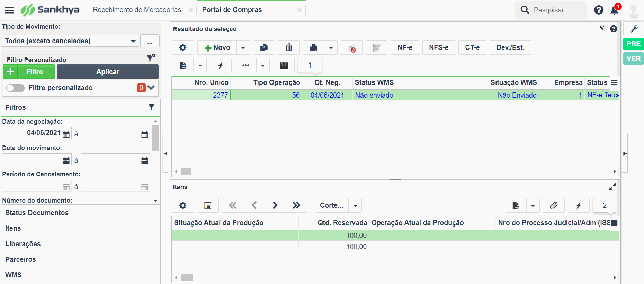Click the grid settings gear in Resultado toolbar

pos(183,47)
